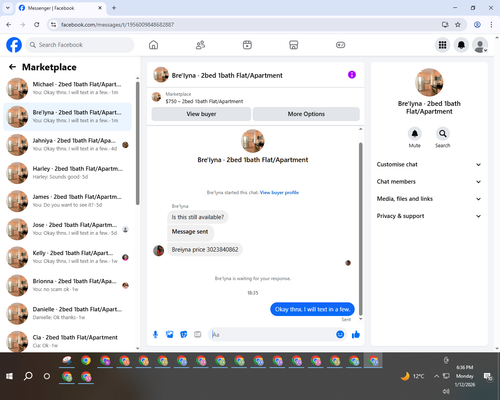Open James's apartment conversation
Screen dimensions: 500x400
click(68, 201)
